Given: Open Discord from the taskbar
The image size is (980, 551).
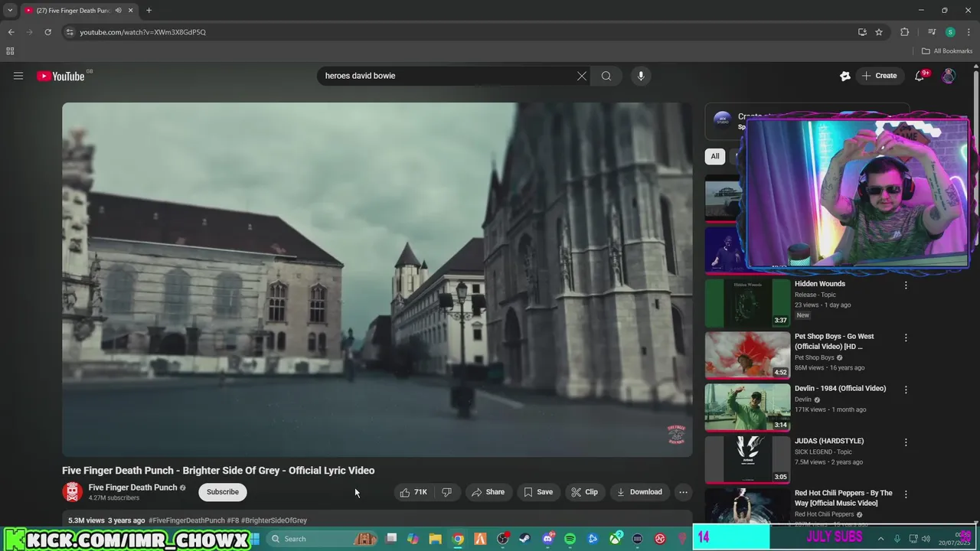Looking at the screenshot, I should coord(547,539).
